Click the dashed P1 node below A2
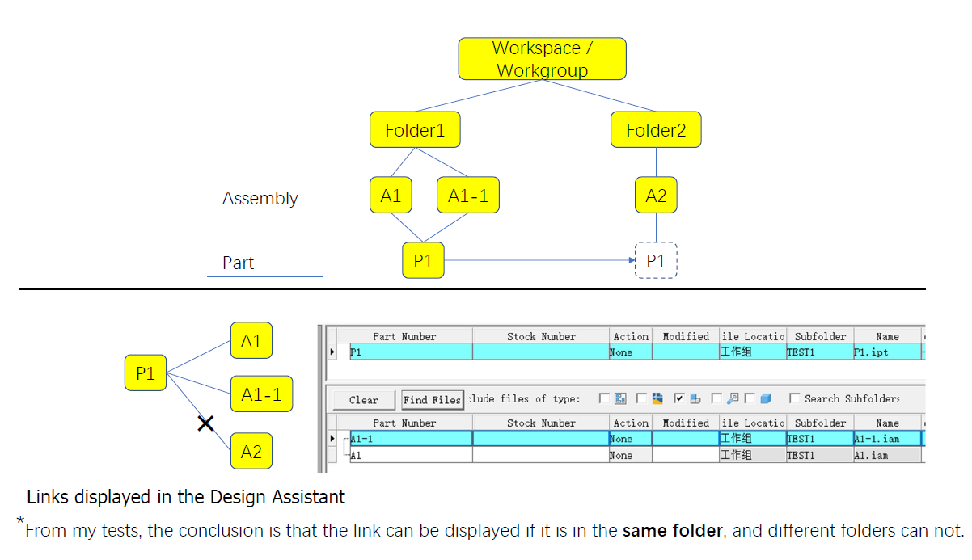 click(656, 260)
